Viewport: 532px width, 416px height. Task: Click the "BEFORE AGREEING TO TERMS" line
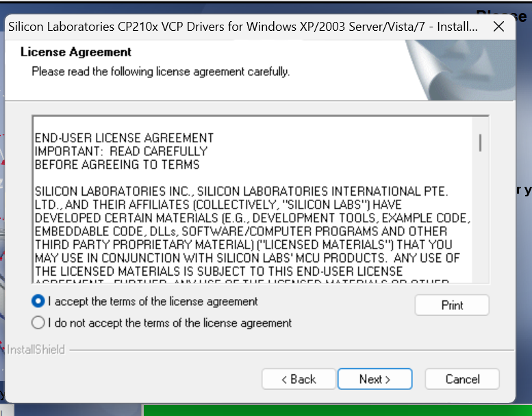point(117,164)
